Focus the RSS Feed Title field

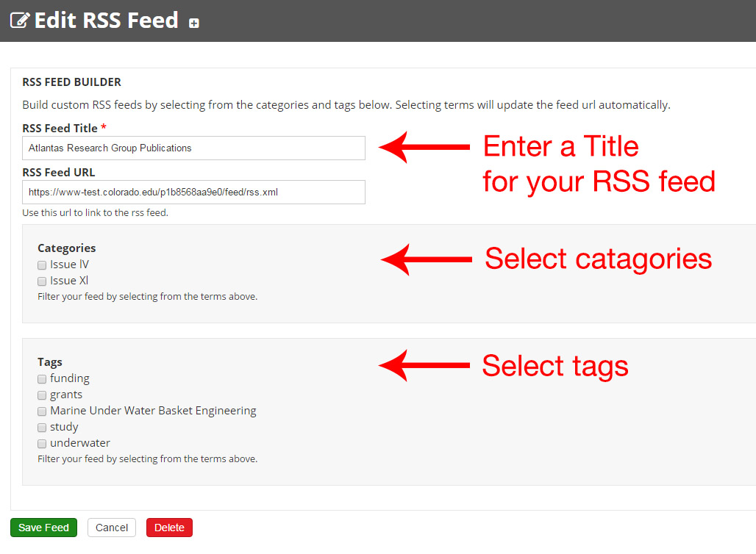pos(193,148)
